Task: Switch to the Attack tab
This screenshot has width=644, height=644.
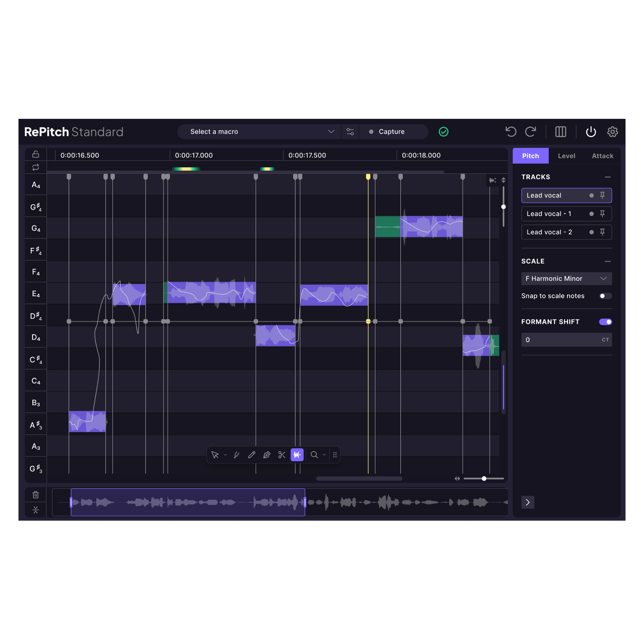Action: point(602,156)
